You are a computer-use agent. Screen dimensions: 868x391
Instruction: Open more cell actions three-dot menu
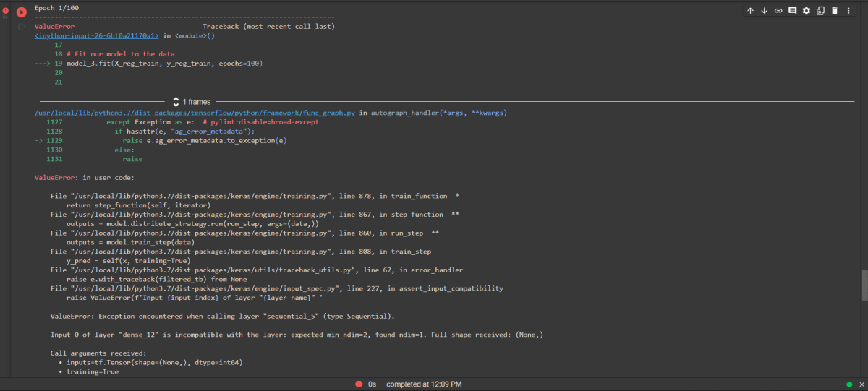848,11
